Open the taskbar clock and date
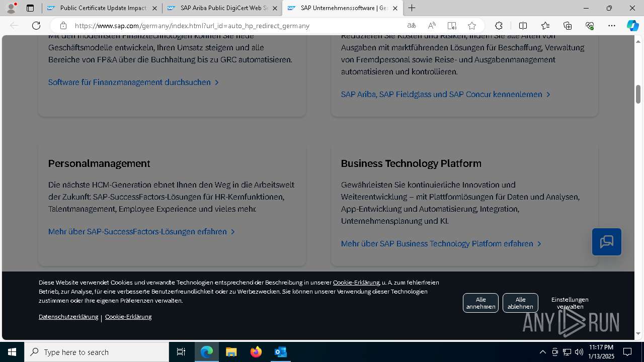644x362 pixels. 601,352
